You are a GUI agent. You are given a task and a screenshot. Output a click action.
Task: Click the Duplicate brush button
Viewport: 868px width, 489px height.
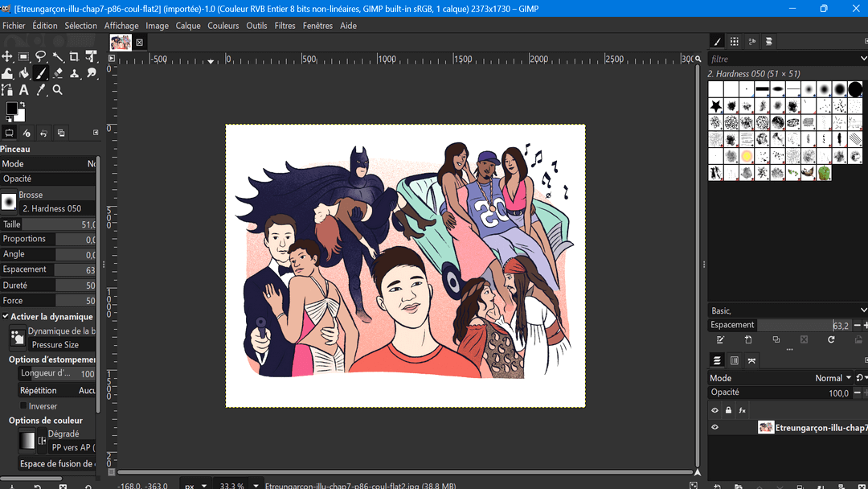click(776, 339)
